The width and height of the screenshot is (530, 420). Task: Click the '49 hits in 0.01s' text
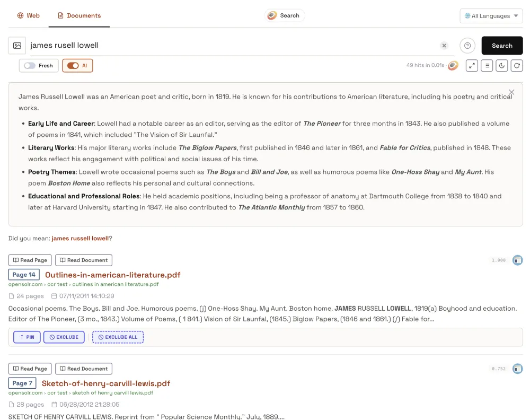[425, 65]
